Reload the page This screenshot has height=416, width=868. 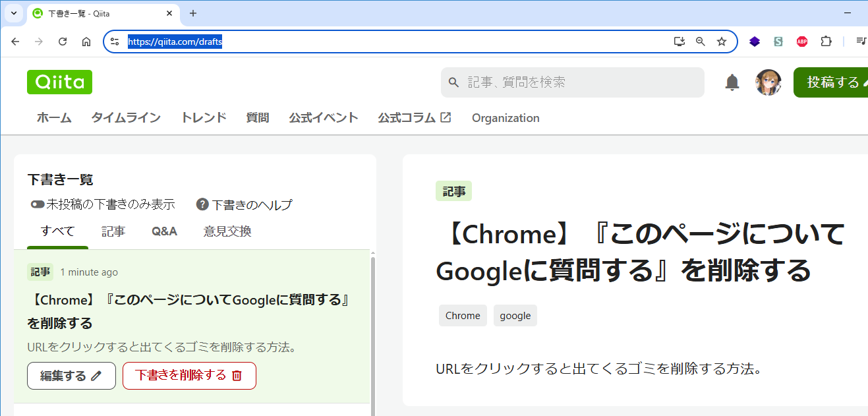tap(63, 42)
